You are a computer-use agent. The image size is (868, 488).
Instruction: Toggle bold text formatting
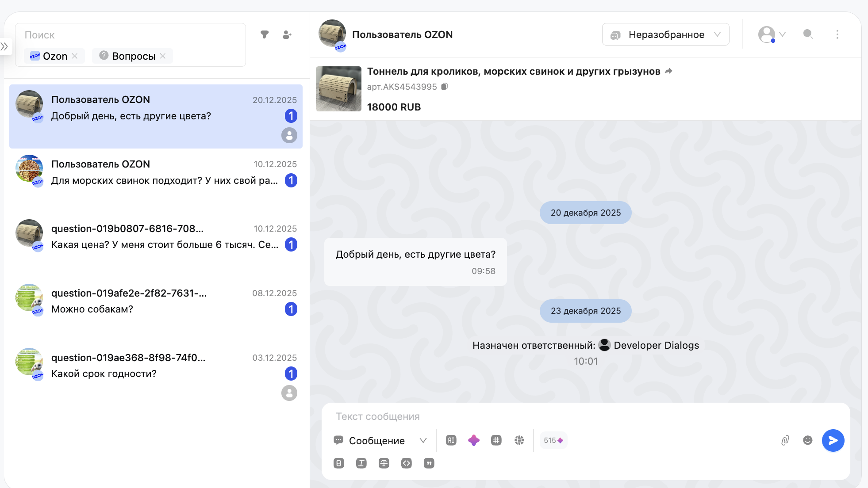339,463
